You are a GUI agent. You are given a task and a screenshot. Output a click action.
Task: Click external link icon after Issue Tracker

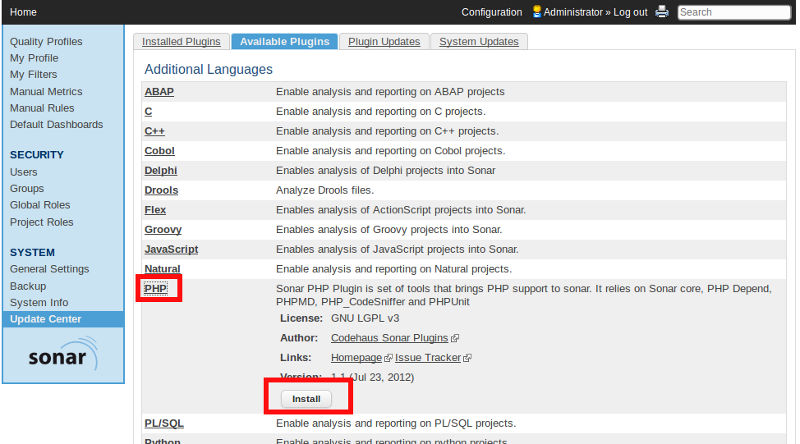[x=467, y=358]
